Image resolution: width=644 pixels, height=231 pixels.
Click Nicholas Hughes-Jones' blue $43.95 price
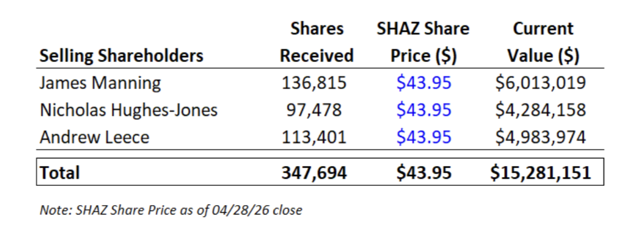[424, 110]
